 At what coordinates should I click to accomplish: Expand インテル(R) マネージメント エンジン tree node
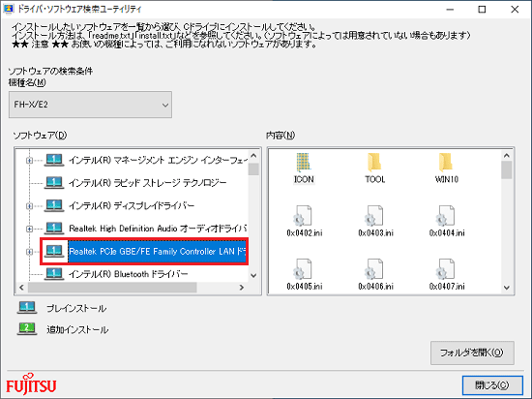30,160
